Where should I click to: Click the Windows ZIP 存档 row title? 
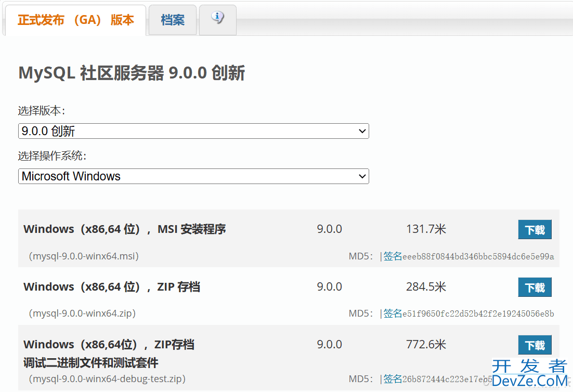112,287
